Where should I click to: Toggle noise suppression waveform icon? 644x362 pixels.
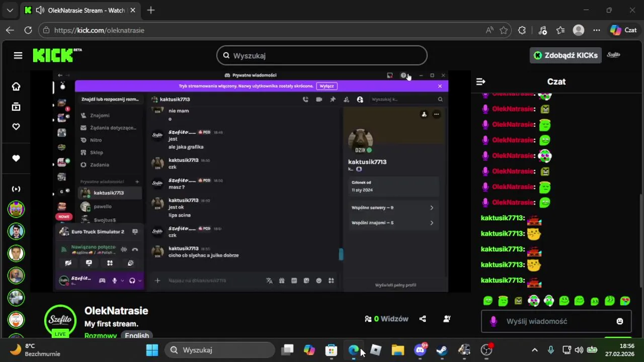point(124,249)
